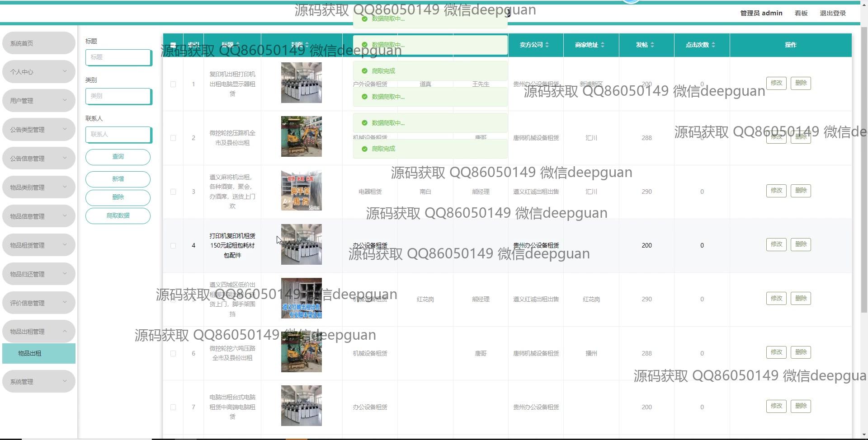868x440 pixels.
Task: Open row 7 cover thumbnail
Action: pyautogui.click(x=302, y=406)
